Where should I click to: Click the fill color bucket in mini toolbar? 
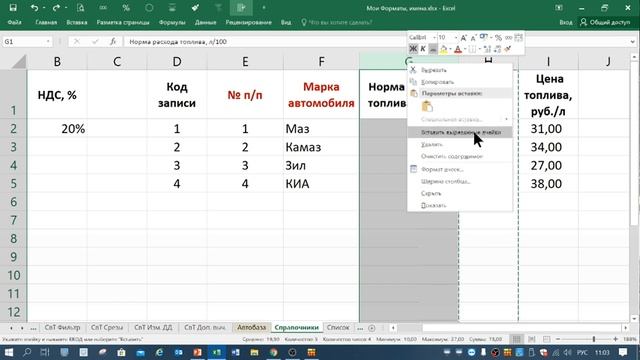click(x=443, y=49)
